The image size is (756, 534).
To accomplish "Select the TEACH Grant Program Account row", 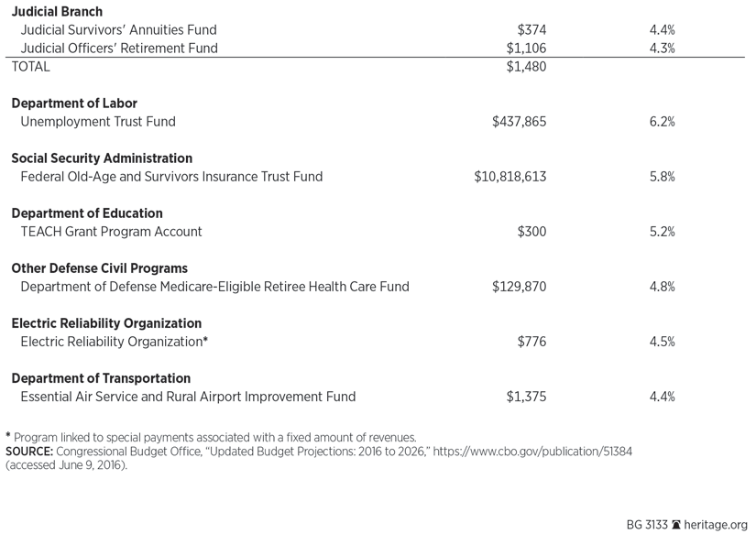I will click(x=111, y=232).
